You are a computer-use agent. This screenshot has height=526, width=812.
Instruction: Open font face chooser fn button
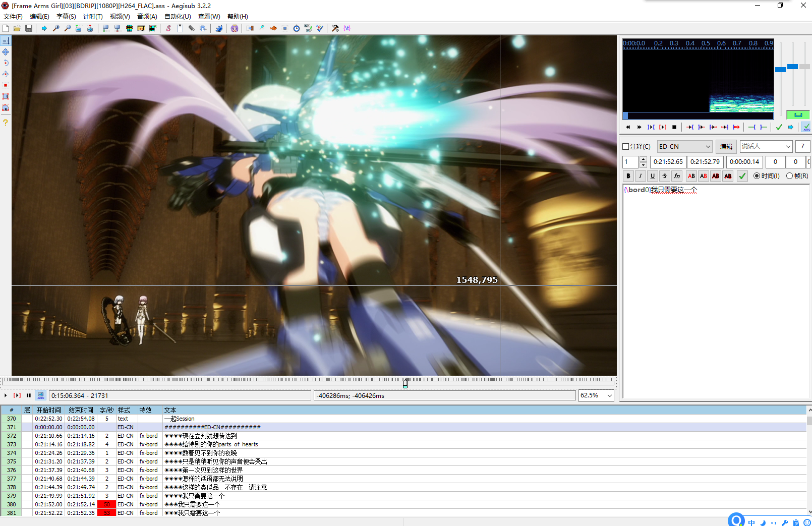(x=677, y=176)
